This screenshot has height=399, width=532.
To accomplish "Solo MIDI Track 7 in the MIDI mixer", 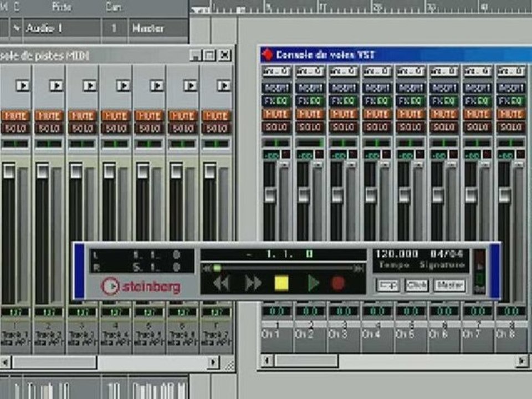I will 216,129.
